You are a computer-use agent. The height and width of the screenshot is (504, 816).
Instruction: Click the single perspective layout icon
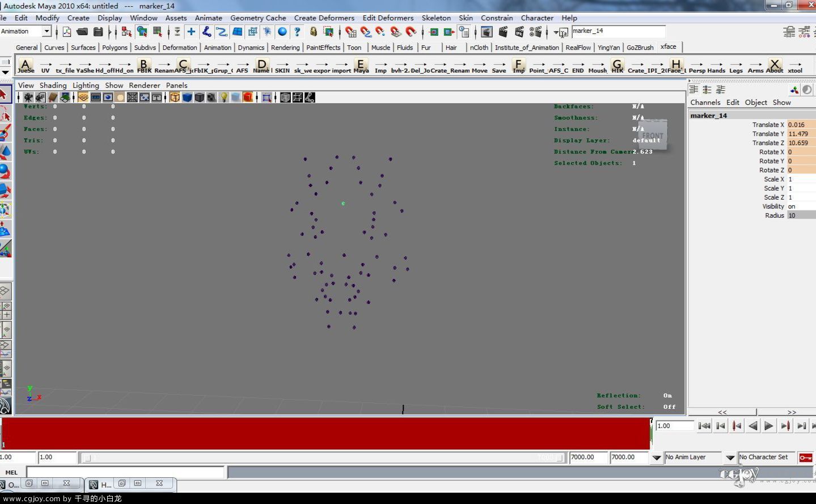tap(5, 292)
